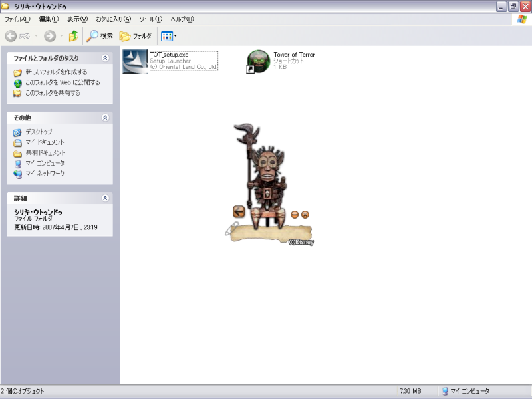
Task: Click the マイ コンピュータ icon in sidebar
Action: pyautogui.click(x=18, y=164)
